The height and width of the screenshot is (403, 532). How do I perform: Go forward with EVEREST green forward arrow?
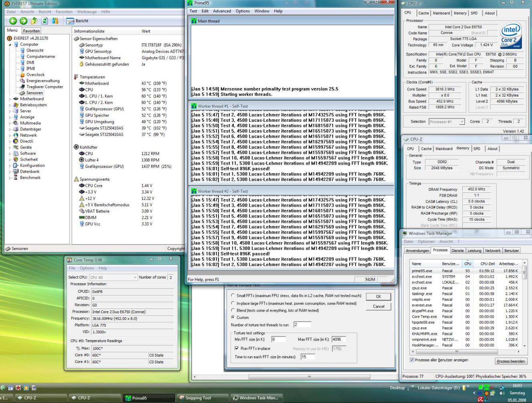coord(24,21)
